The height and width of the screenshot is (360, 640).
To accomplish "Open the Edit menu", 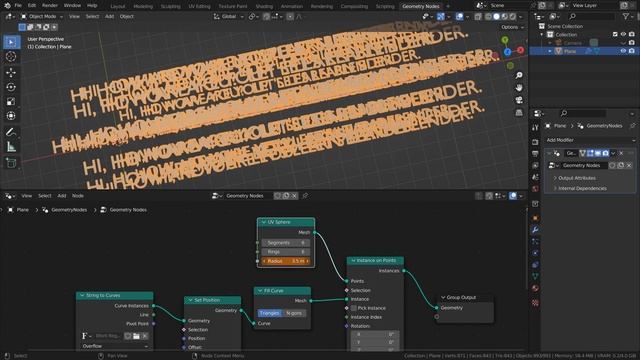I will pyautogui.click(x=32, y=6).
